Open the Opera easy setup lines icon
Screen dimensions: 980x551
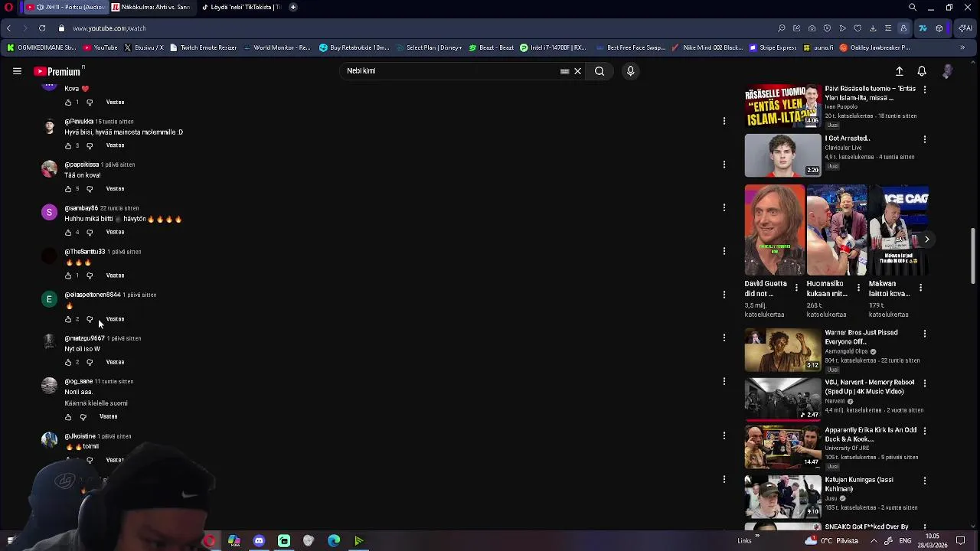click(x=888, y=28)
